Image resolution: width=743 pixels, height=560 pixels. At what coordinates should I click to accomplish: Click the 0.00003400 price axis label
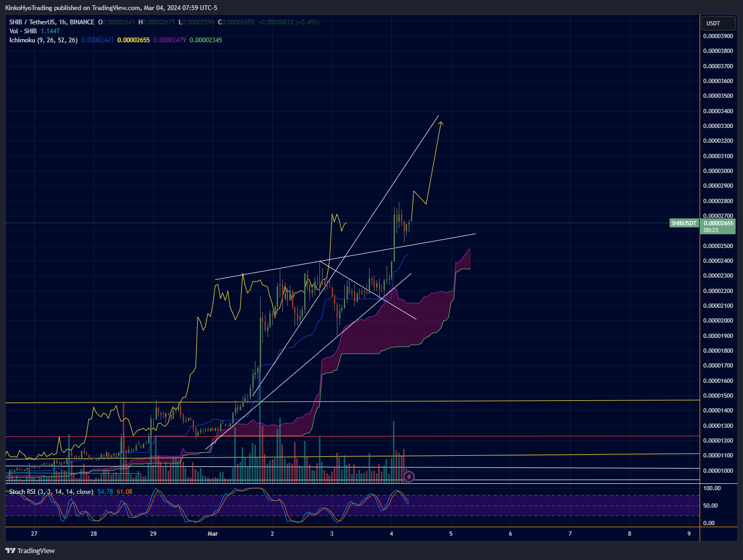[x=718, y=111]
